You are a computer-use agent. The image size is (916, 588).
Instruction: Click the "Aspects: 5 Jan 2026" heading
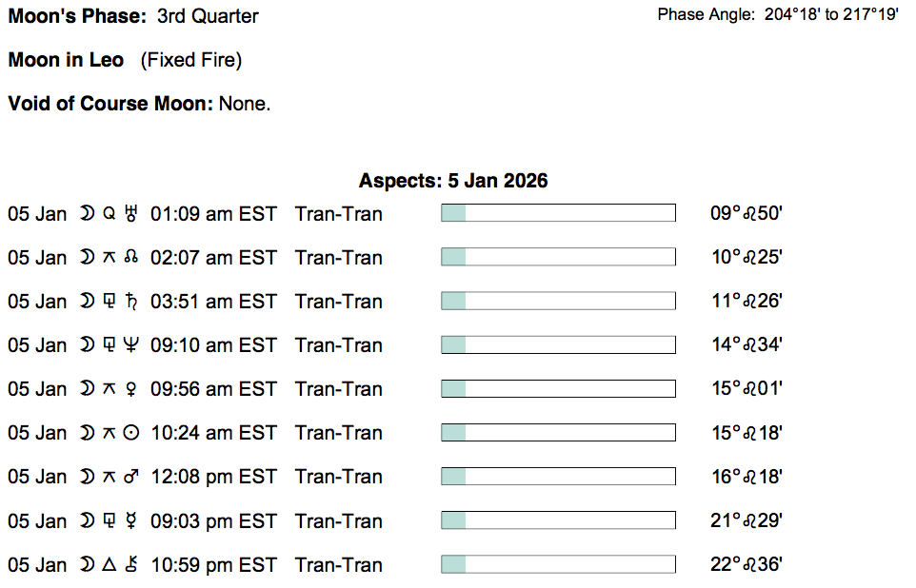click(x=453, y=181)
